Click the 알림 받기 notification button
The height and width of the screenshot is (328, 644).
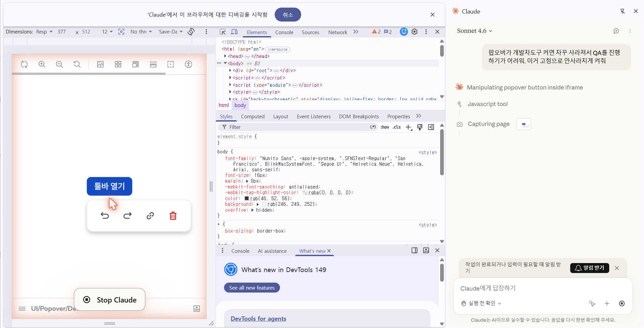[x=590, y=268]
